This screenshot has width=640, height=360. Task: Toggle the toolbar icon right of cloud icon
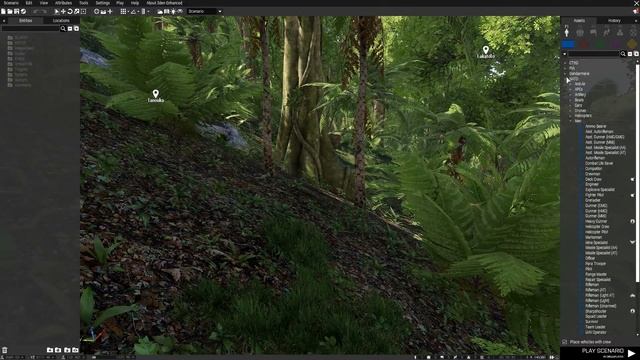click(x=167, y=11)
